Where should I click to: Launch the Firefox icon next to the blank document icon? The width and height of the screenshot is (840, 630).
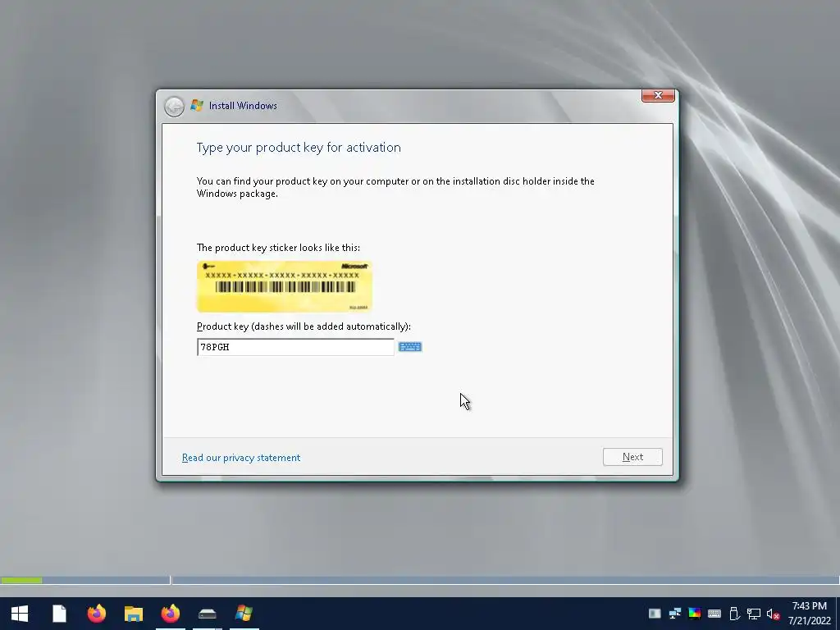pyautogui.click(x=97, y=614)
